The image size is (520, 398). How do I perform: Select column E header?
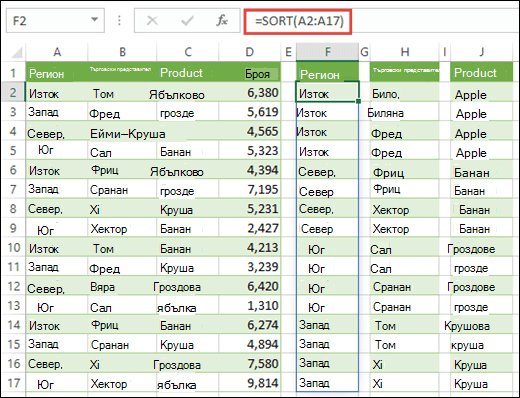[288, 52]
